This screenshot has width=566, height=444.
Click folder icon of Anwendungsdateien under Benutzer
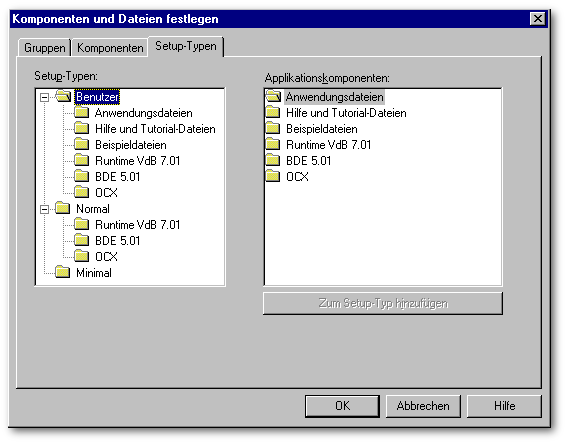[82, 112]
